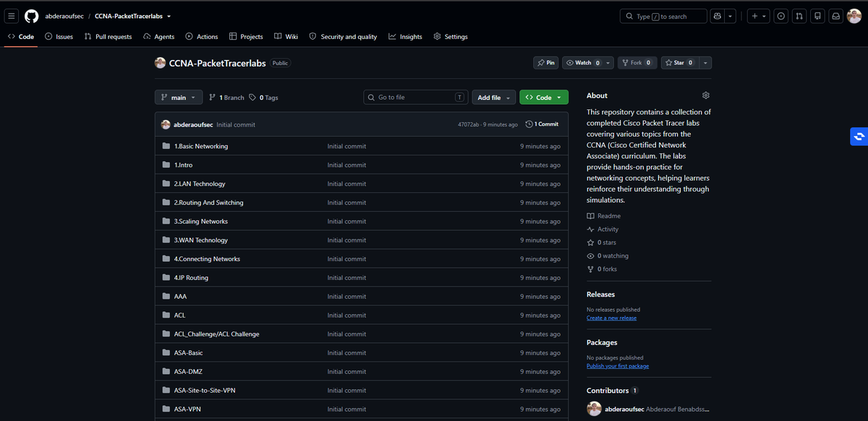
Task: Click Publish your first package link
Action: tap(618, 366)
